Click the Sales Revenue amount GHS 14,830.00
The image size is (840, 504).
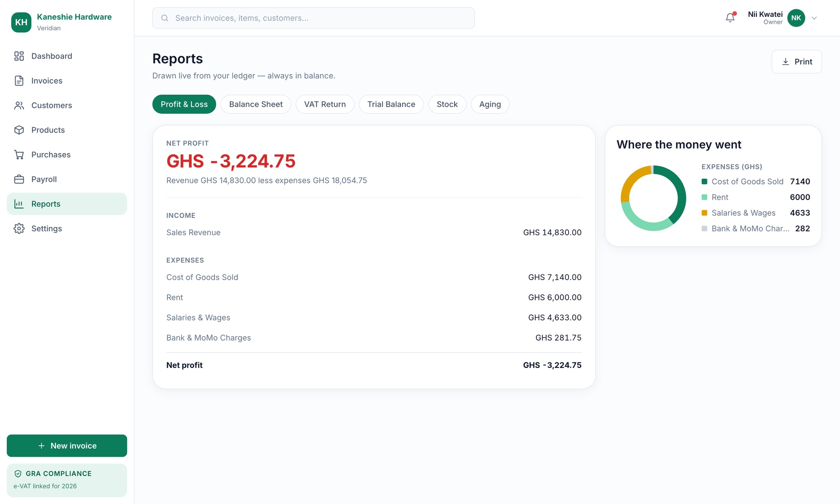point(552,233)
